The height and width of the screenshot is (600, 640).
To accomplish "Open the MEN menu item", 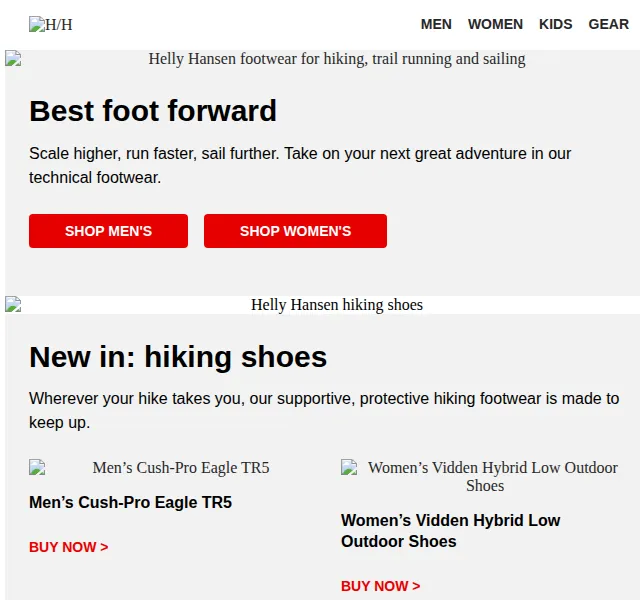I will [x=436, y=24].
